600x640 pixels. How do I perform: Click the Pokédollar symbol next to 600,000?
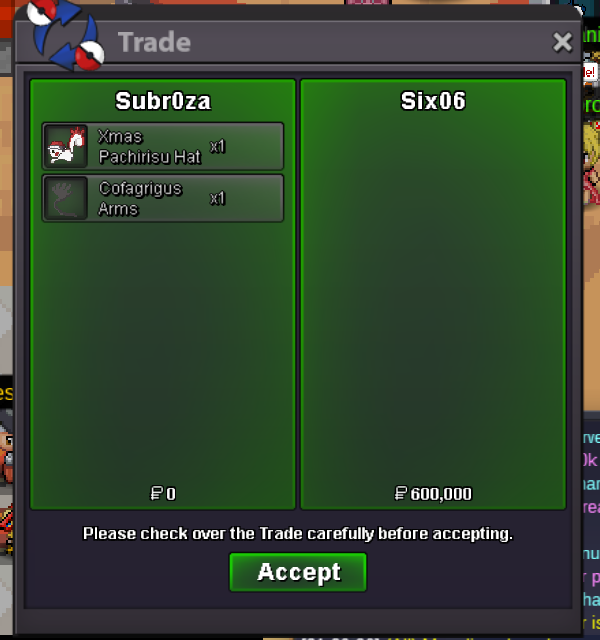(x=401, y=493)
